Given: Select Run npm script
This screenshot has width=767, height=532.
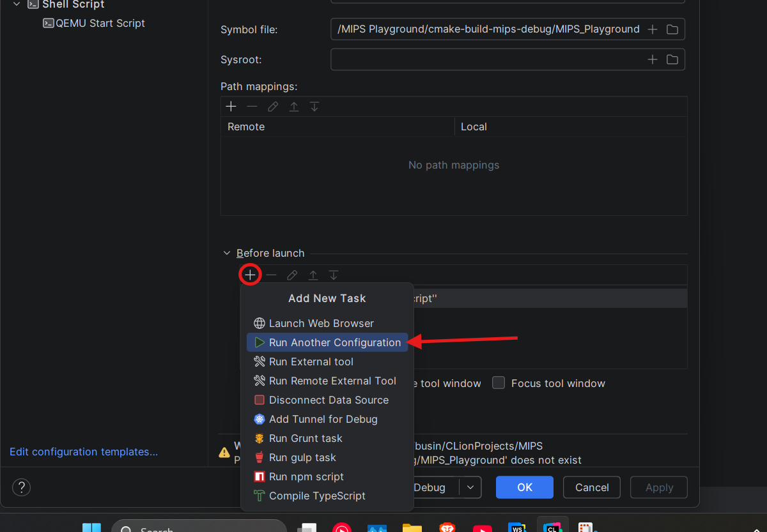Looking at the screenshot, I should point(327,476).
